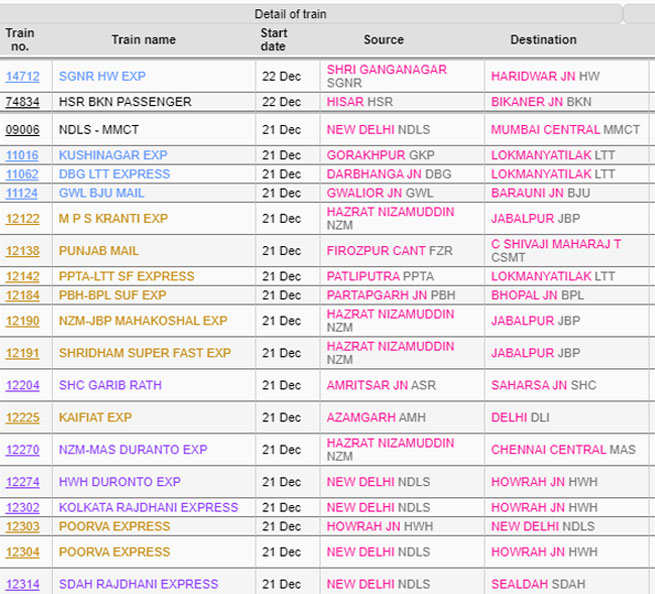Open train number 12142 link
The width and height of the screenshot is (655, 594).
[x=22, y=277]
